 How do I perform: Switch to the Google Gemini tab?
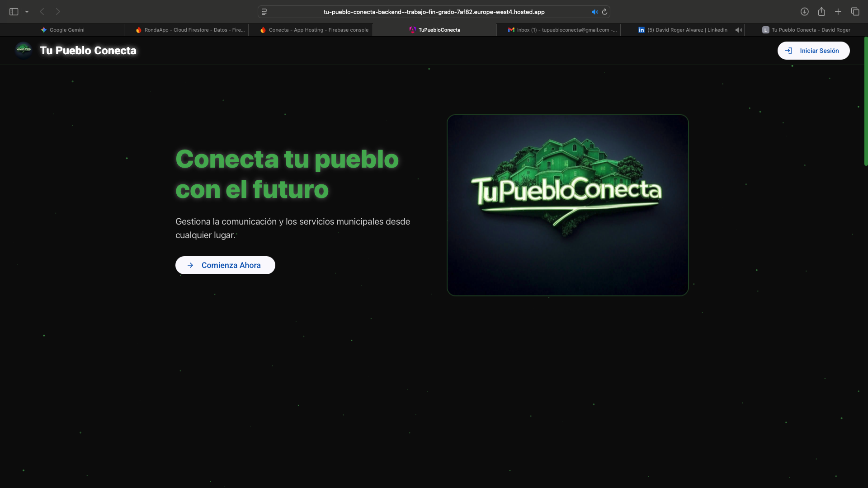[63, 30]
